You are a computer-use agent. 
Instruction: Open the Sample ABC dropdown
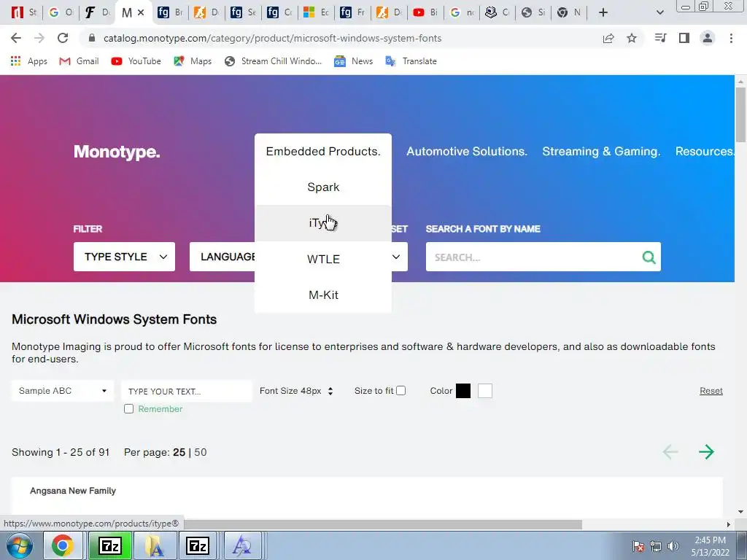(63, 391)
